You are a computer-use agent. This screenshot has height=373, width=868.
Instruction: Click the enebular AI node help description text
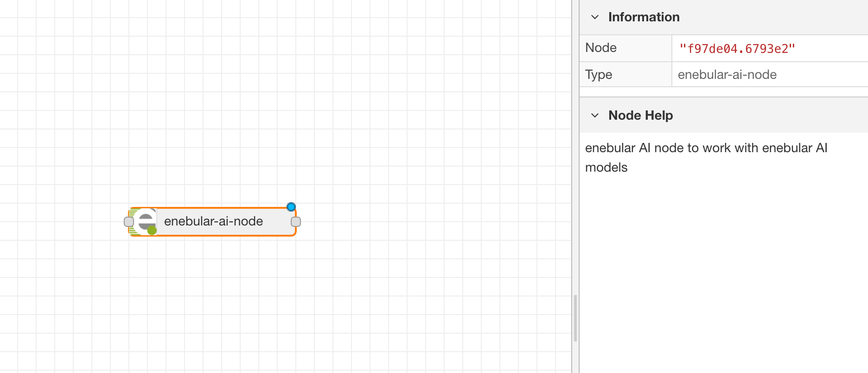coord(706,158)
